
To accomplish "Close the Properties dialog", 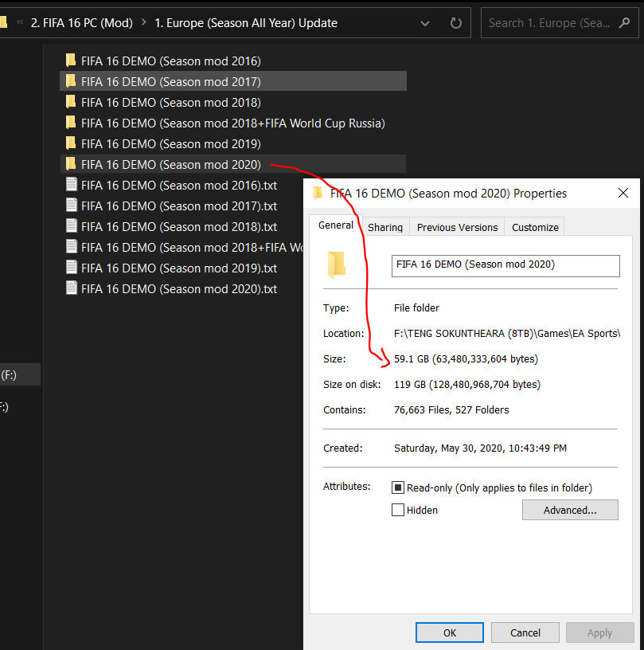I will point(623,193).
